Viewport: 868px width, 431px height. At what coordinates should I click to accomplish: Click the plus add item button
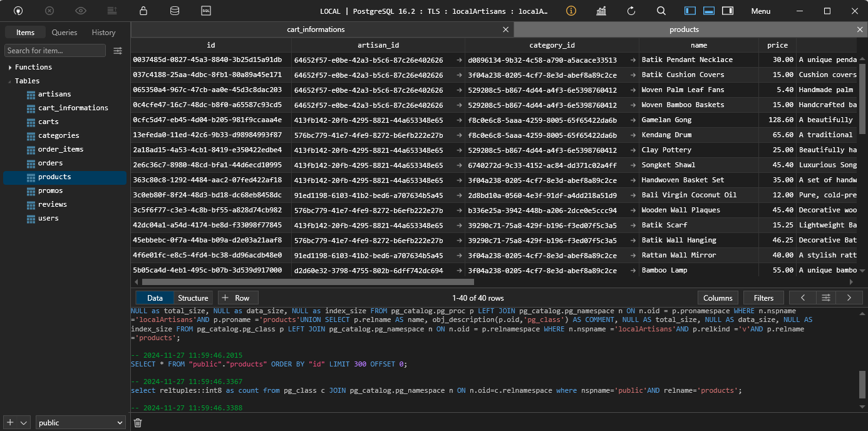coord(10,422)
